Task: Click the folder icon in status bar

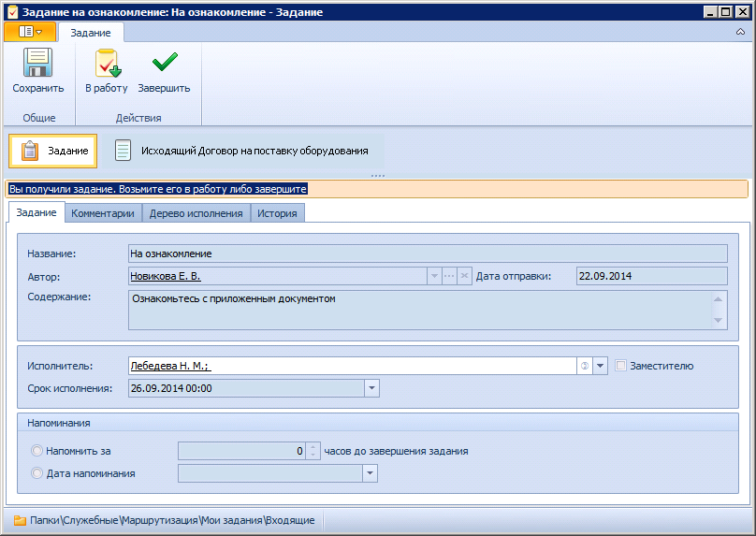Action: (x=19, y=520)
